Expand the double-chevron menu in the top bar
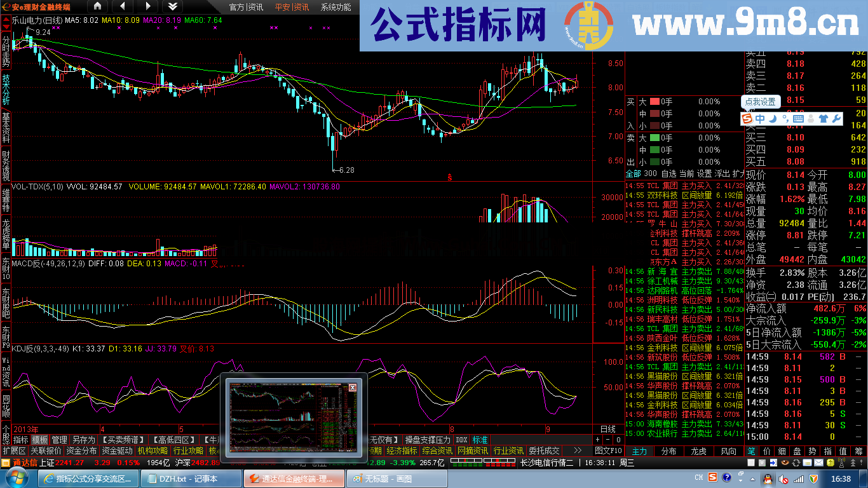868x488 pixels. (x=173, y=8)
